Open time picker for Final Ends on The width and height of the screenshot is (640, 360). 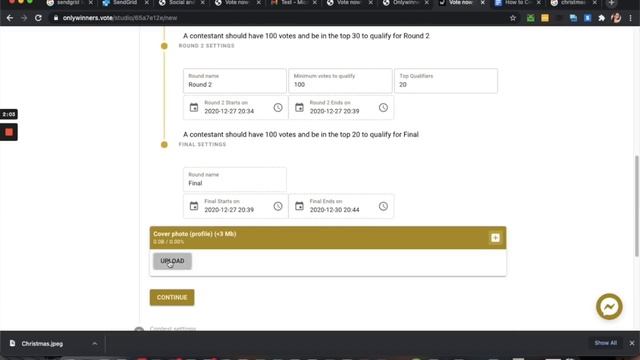click(383, 207)
